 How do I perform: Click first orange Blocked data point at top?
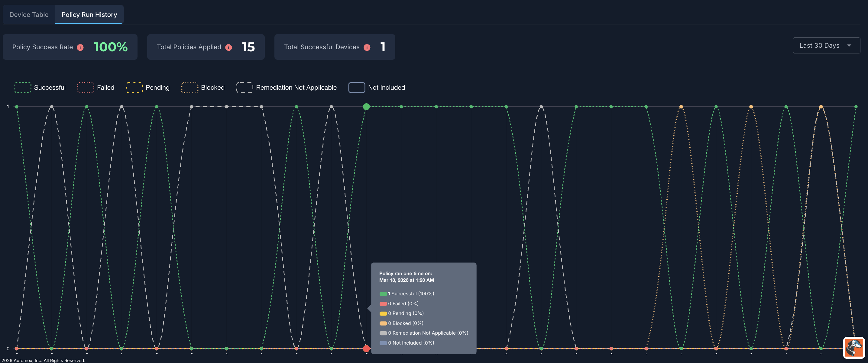pyautogui.click(x=681, y=107)
